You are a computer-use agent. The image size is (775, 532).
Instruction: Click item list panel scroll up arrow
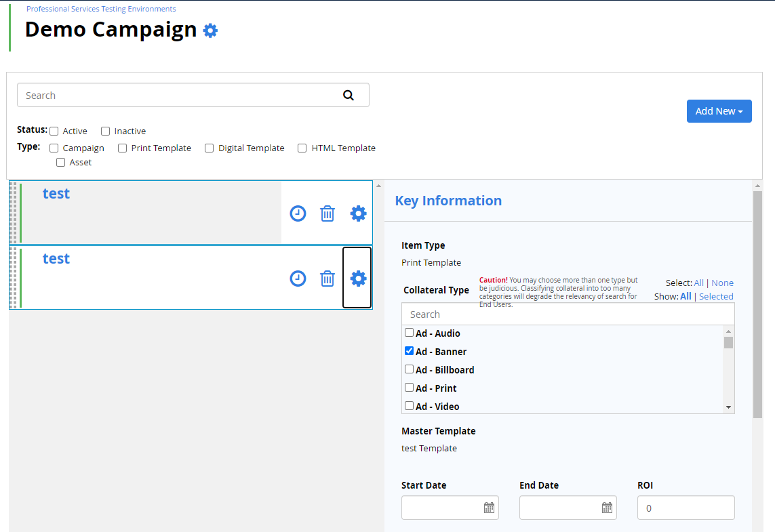click(x=378, y=186)
